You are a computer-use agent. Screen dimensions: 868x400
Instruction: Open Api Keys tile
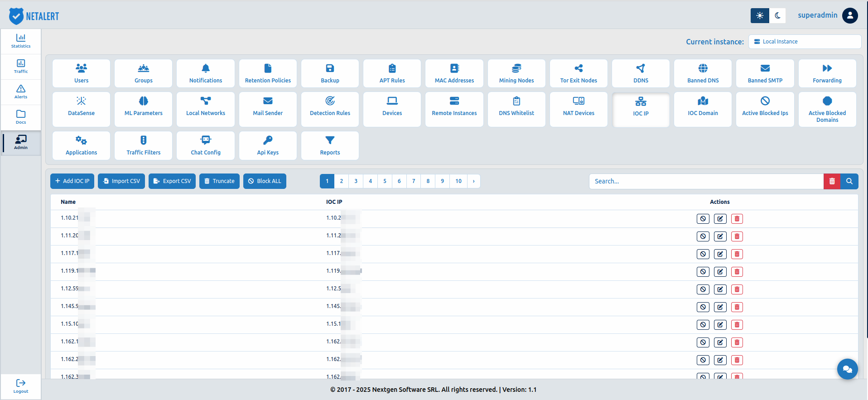[268, 145]
